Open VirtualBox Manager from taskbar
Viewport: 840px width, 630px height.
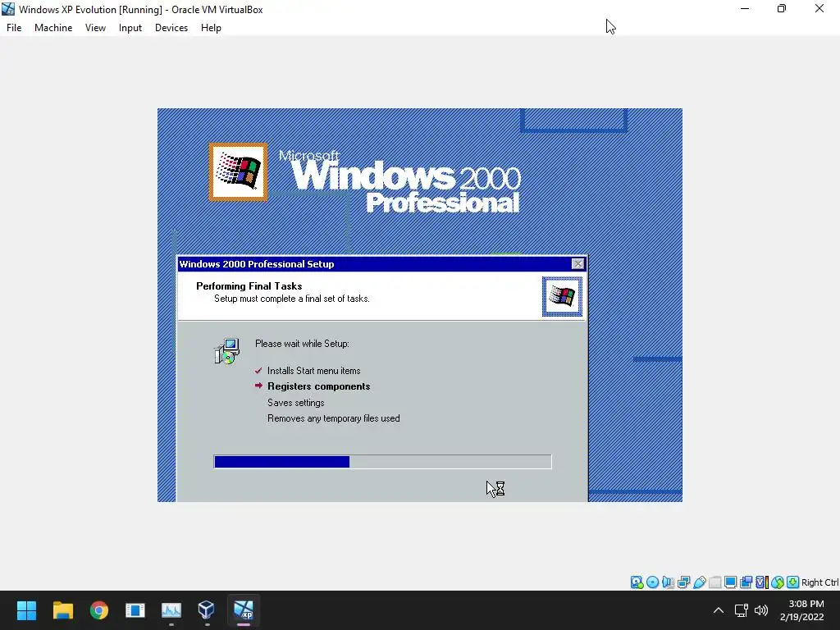point(206,609)
